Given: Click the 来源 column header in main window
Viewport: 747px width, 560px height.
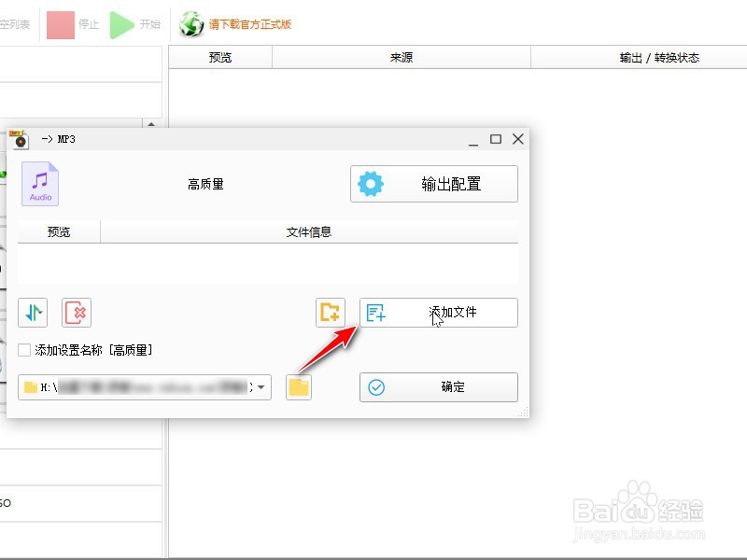Looking at the screenshot, I should (400, 57).
